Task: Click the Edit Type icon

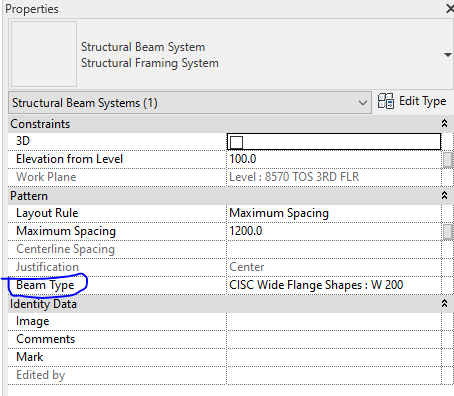Action: [x=386, y=101]
